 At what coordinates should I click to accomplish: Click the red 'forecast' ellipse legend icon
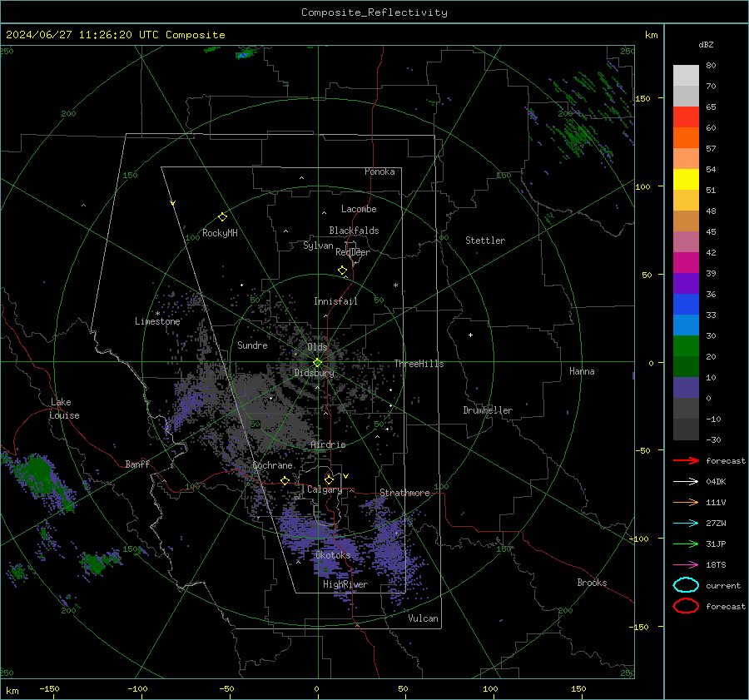(x=686, y=606)
